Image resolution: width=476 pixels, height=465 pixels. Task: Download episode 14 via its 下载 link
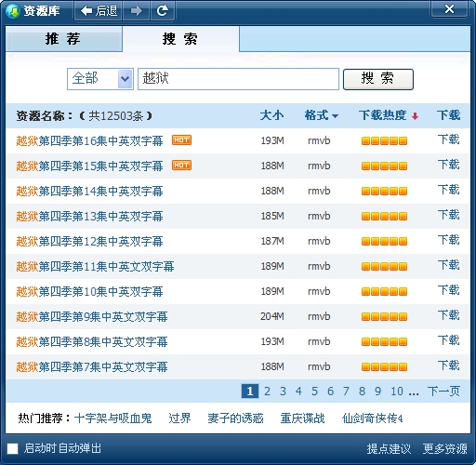[x=448, y=190]
